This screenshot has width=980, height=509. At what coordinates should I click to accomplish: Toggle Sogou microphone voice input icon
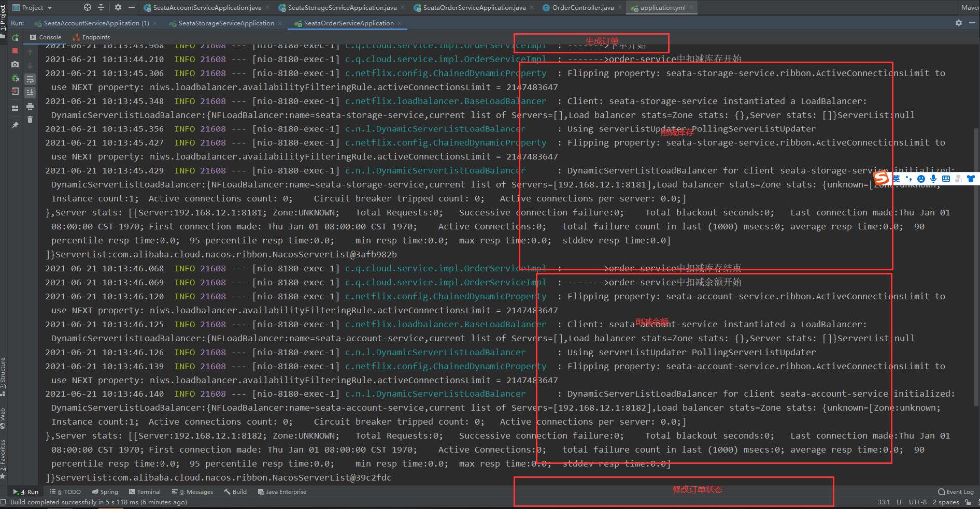pyautogui.click(x=933, y=179)
